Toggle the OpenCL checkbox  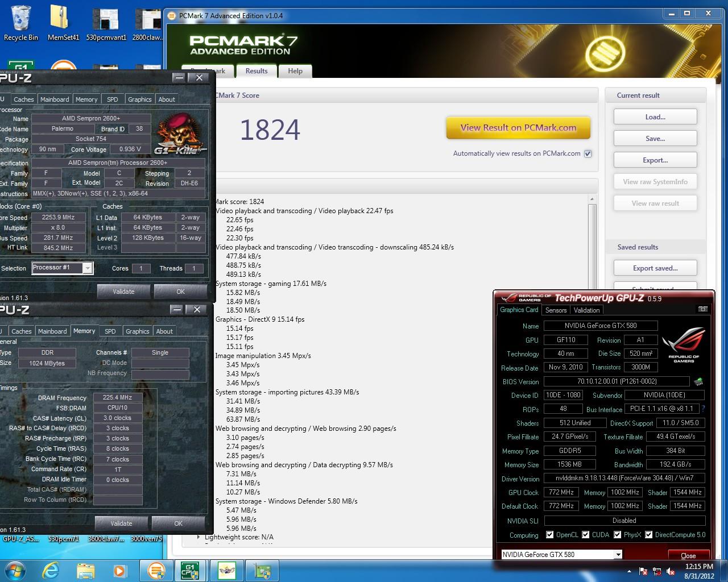coord(549,534)
